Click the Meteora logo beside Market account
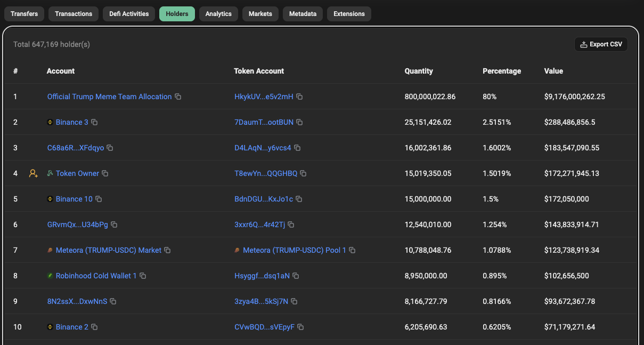 (50, 250)
